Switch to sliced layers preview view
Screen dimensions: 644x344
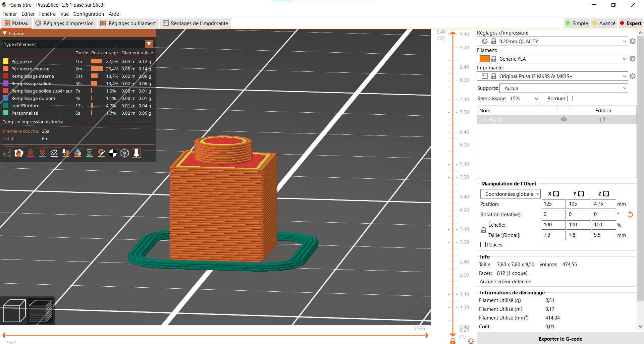tap(40, 311)
